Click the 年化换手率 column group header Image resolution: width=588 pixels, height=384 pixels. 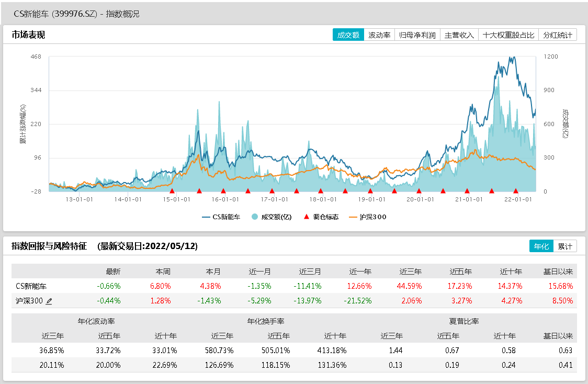point(266,321)
